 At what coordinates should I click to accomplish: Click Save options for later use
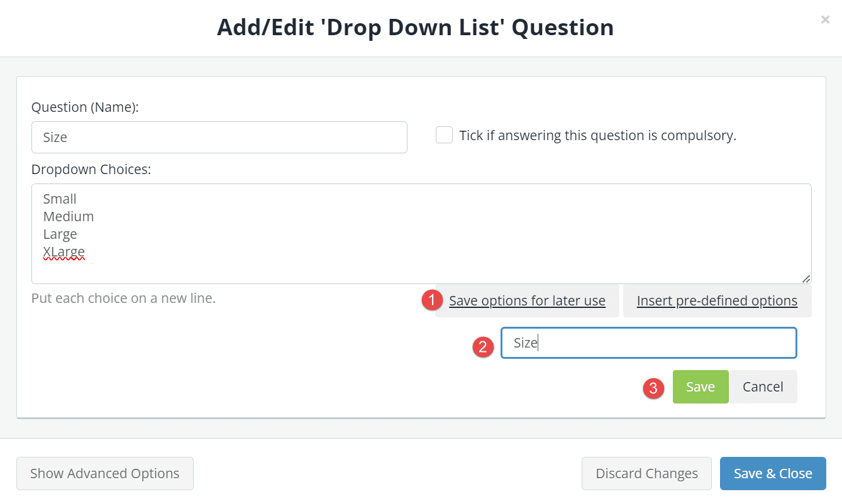(527, 301)
